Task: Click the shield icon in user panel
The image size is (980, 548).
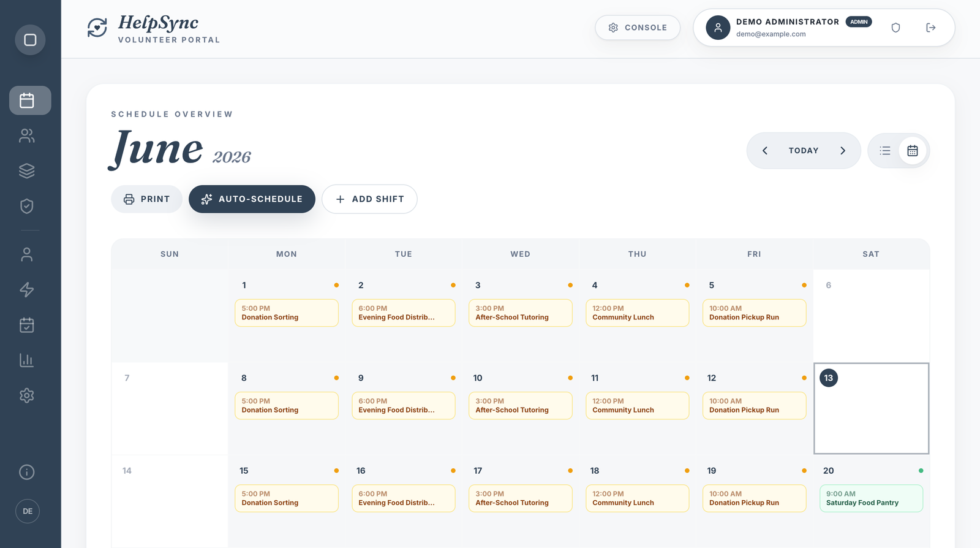Action: (895, 28)
